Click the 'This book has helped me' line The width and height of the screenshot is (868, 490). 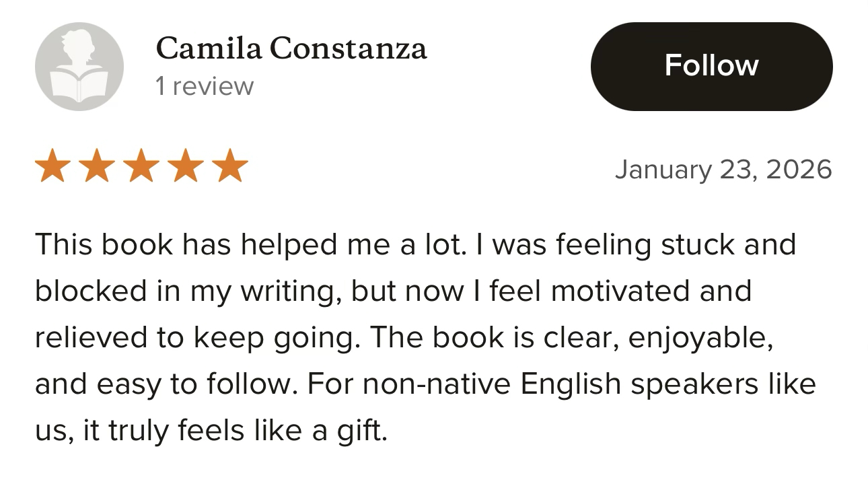415,244
